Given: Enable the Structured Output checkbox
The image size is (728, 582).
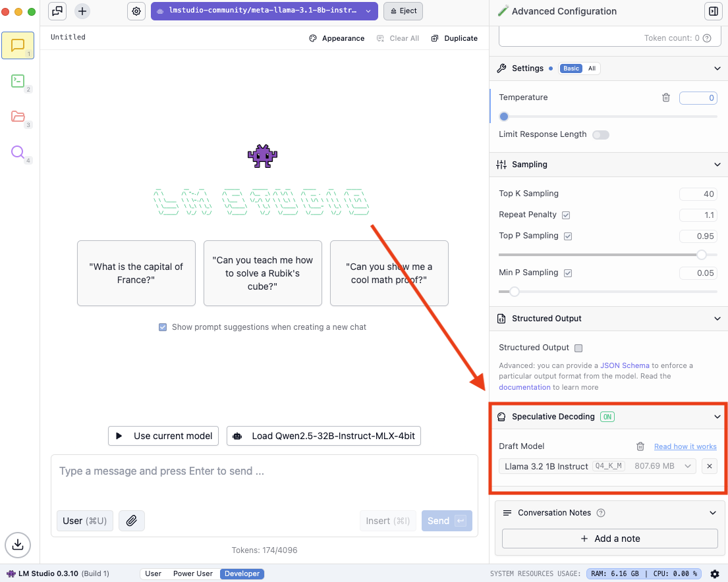Looking at the screenshot, I should [578, 348].
